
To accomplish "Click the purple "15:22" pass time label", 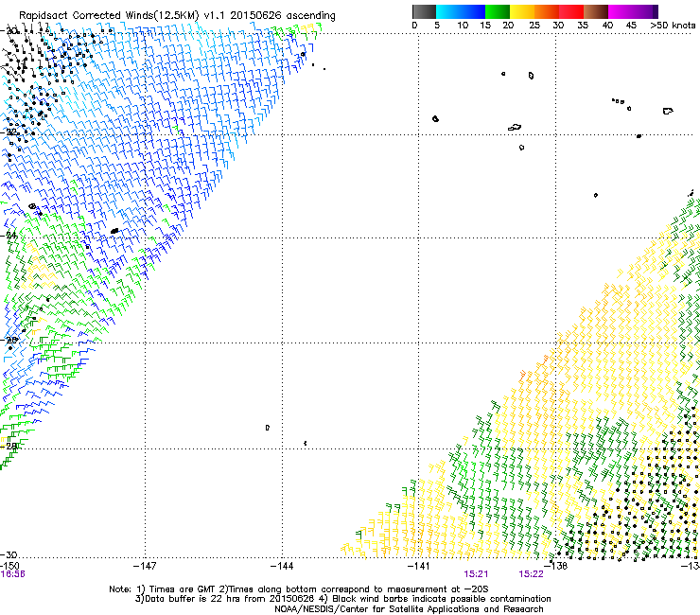I will coord(531,574).
